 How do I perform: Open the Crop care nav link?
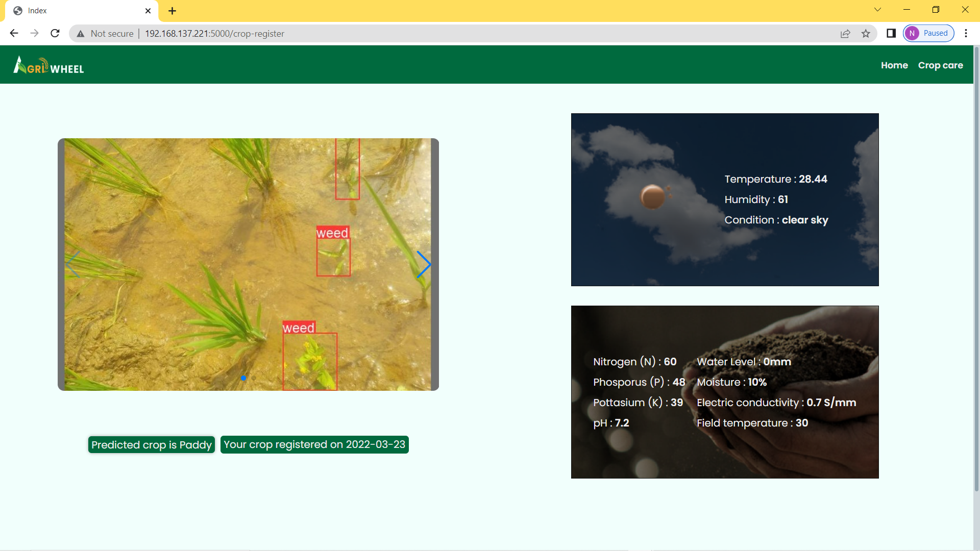(x=940, y=65)
